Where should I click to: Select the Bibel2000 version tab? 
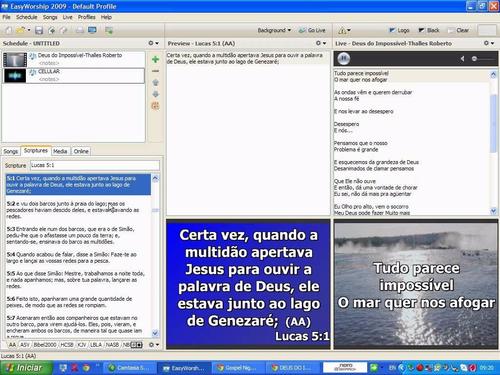[x=45, y=345]
